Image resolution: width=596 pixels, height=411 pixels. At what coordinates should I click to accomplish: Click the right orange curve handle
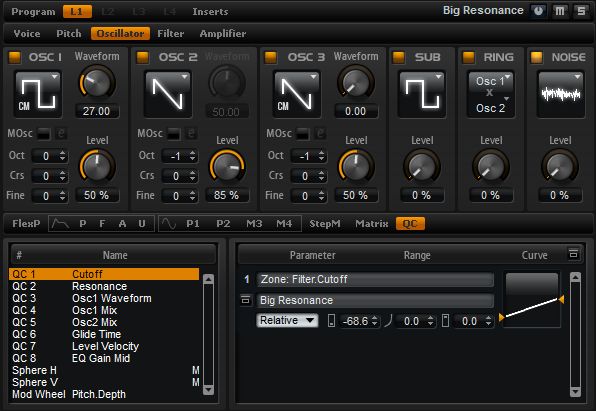561,300
